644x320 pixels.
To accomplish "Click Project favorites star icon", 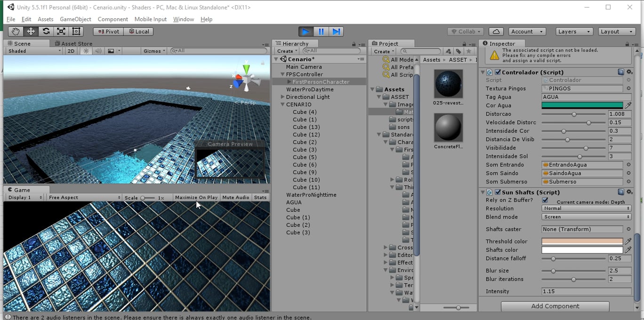I will tap(469, 51).
